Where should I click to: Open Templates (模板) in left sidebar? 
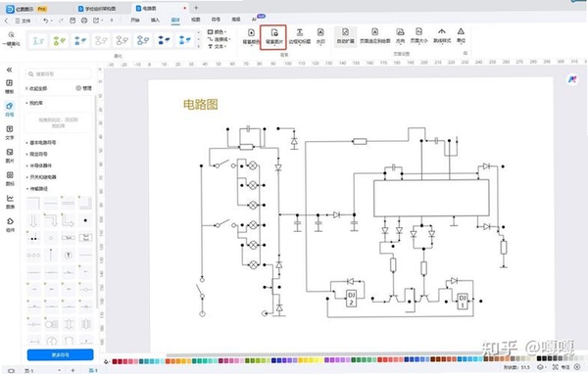click(x=10, y=86)
